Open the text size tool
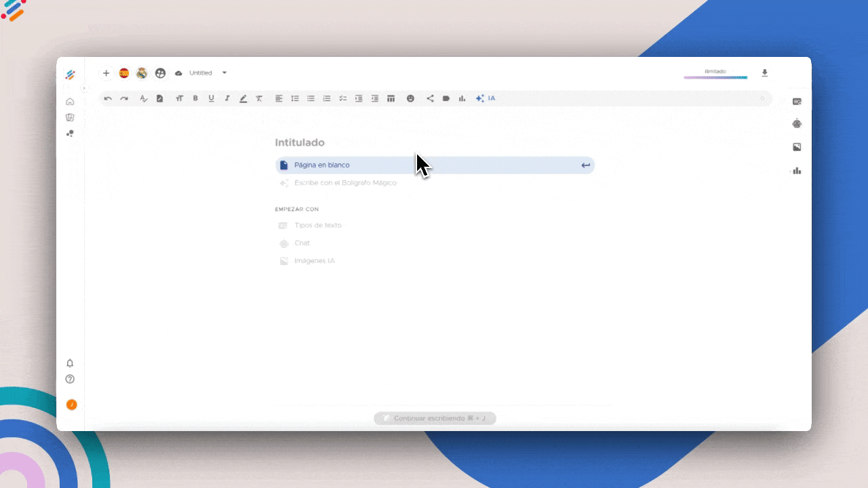 pos(180,98)
